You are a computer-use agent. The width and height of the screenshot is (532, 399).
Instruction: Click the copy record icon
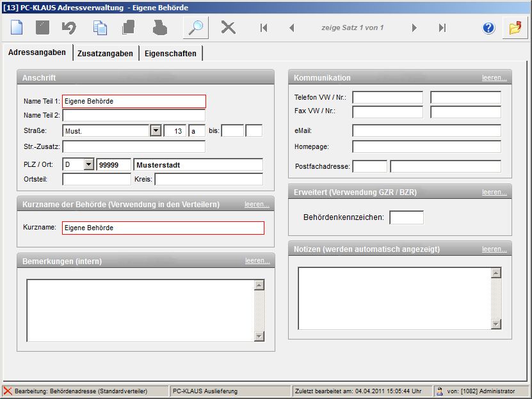click(100, 27)
